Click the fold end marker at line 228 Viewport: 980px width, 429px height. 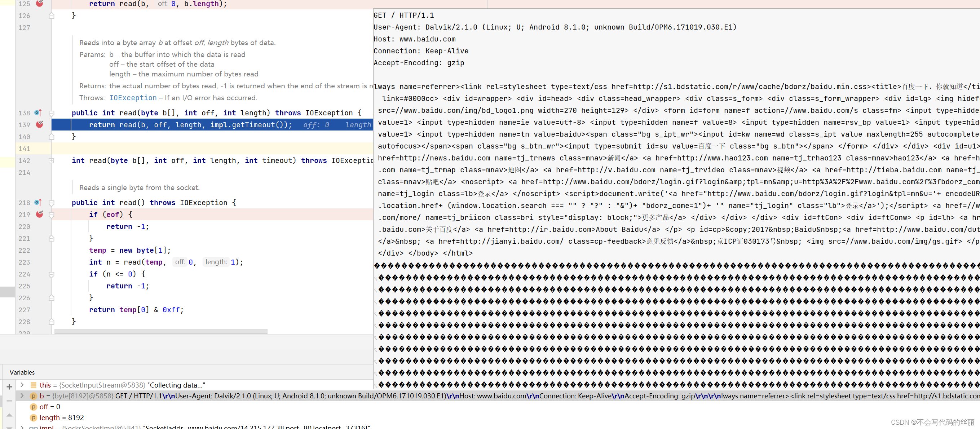point(51,322)
